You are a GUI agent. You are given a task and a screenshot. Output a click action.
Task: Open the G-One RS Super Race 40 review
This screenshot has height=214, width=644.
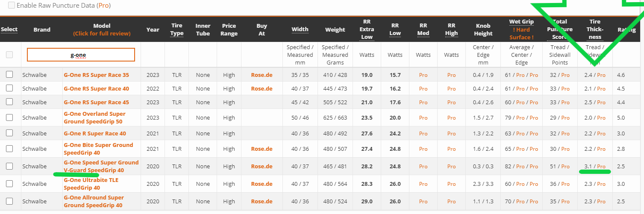(x=96, y=88)
